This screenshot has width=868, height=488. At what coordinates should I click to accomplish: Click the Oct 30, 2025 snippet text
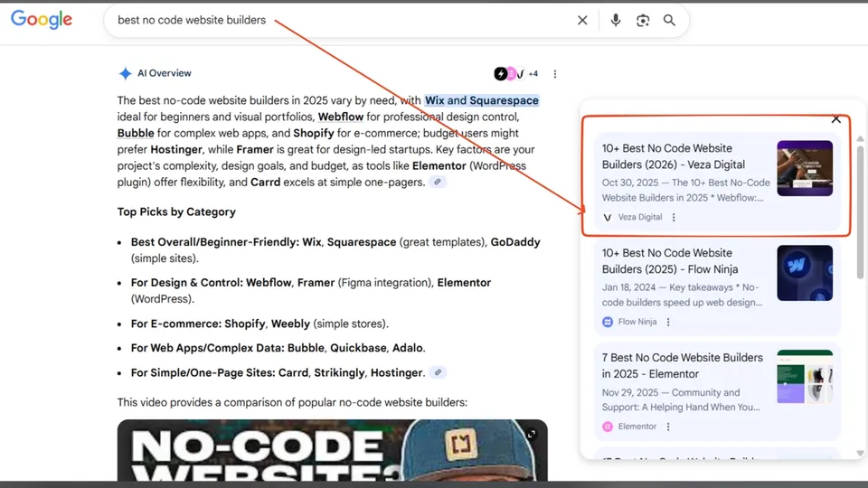tap(685, 191)
